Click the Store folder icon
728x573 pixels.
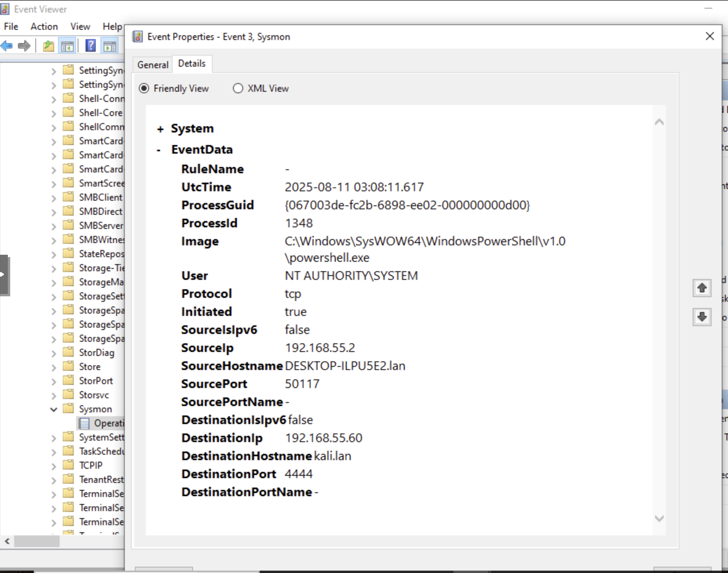pos(68,366)
